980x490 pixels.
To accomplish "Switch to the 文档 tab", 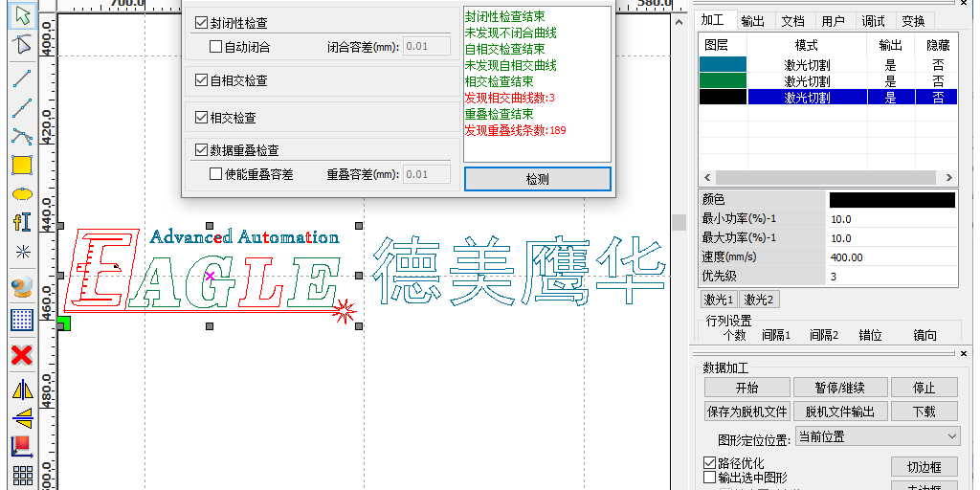I will 793,21.
